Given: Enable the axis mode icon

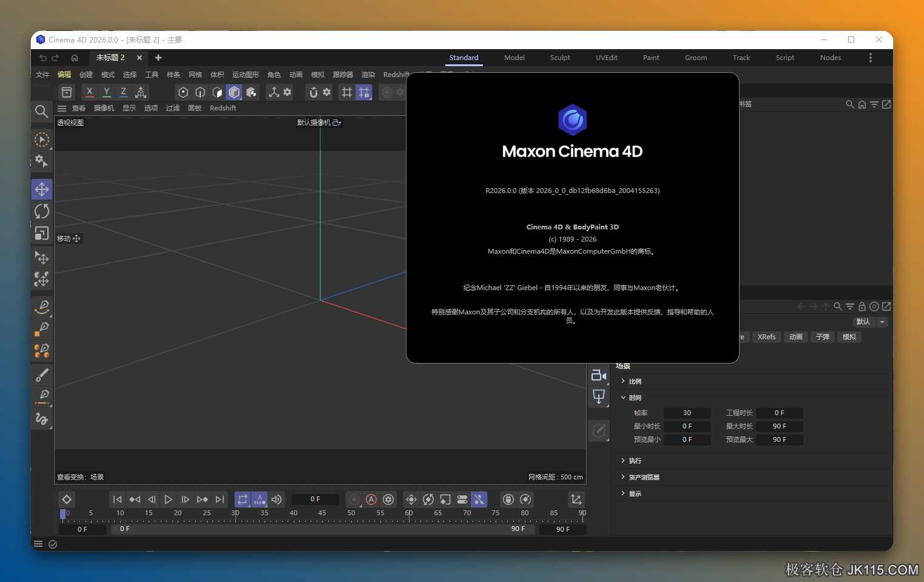Looking at the screenshot, I should [x=274, y=92].
